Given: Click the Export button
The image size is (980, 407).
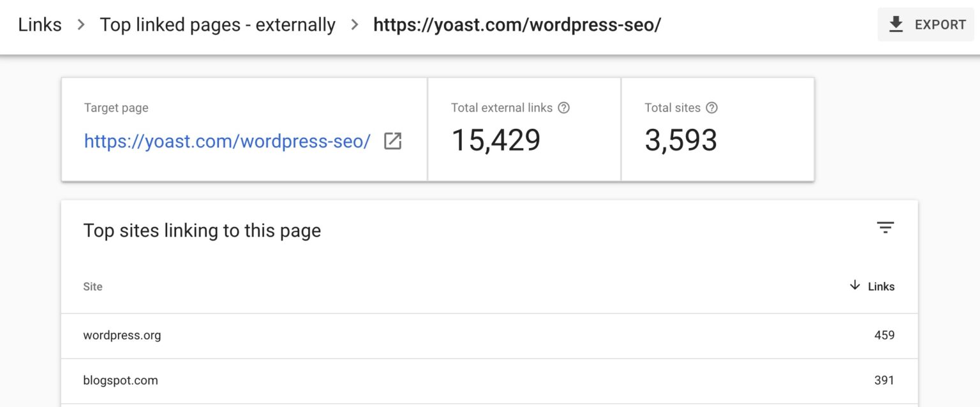Looking at the screenshot, I should pyautogui.click(x=926, y=25).
